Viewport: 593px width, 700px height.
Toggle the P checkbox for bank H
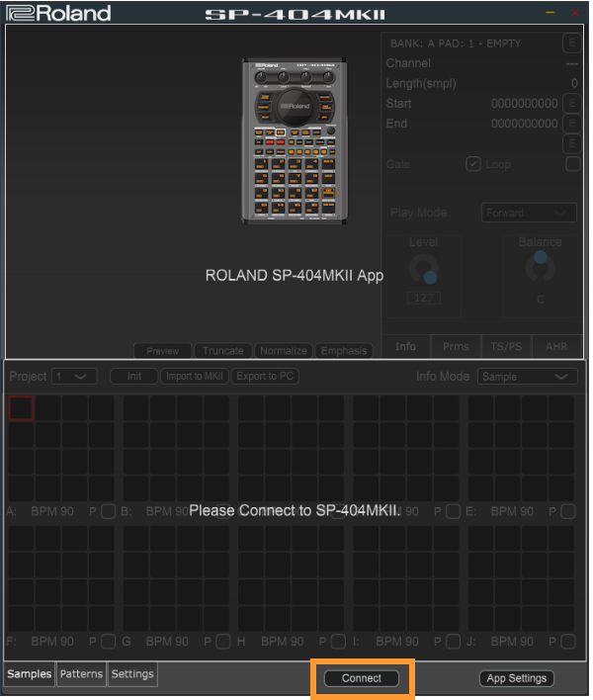338,642
